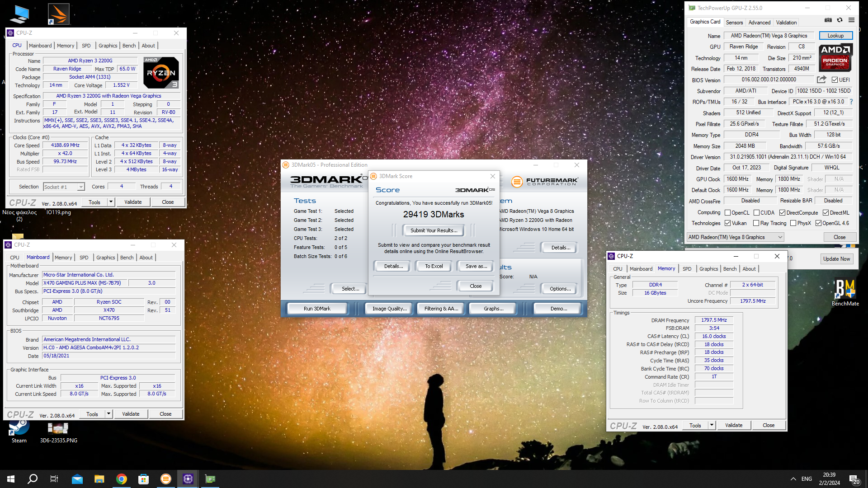Image resolution: width=868 pixels, height=488 pixels.
Task: Switch to GPU-Z Sensors tab
Action: tap(734, 22)
